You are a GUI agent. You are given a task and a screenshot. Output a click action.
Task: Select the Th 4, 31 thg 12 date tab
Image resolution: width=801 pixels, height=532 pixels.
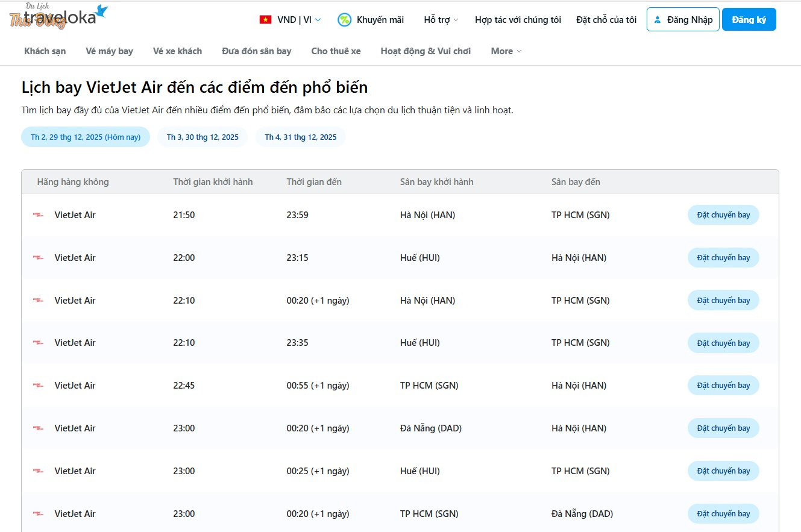(301, 137)
